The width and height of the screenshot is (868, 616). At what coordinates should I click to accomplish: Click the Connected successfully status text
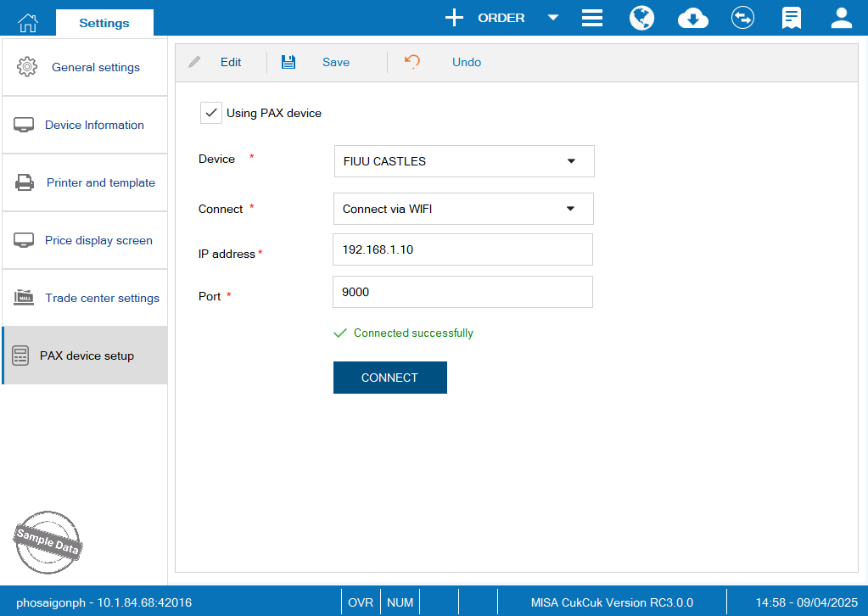(x=413, y=333)
